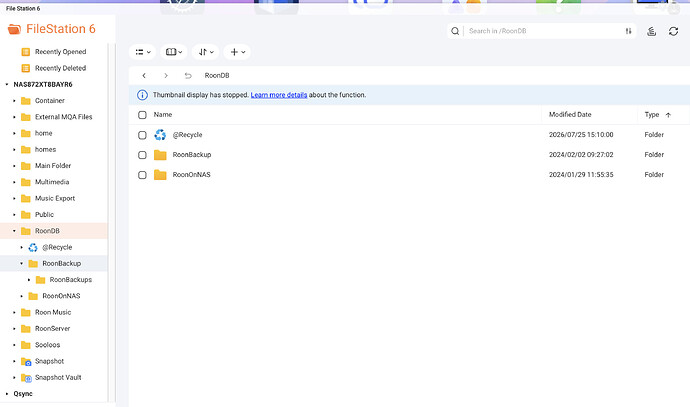Open the Learn more details link
The image size is (690, 407).
(279, 95)
